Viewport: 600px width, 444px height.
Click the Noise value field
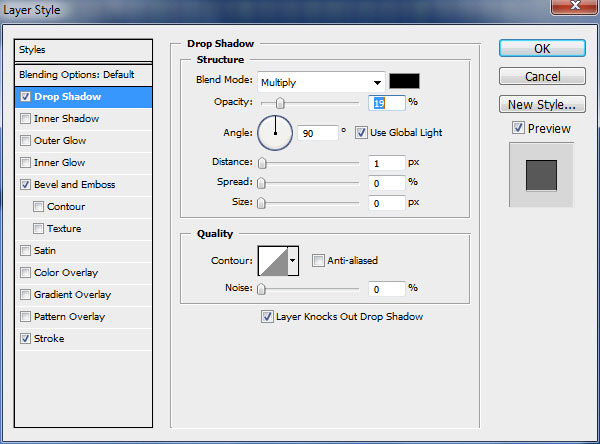[386, 289]
